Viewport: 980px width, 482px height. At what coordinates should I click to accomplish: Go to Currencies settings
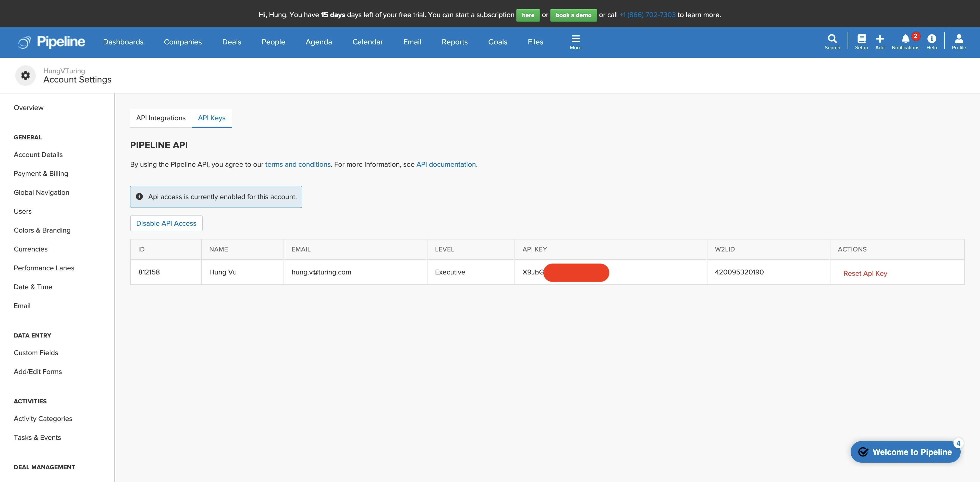point(30,249)
